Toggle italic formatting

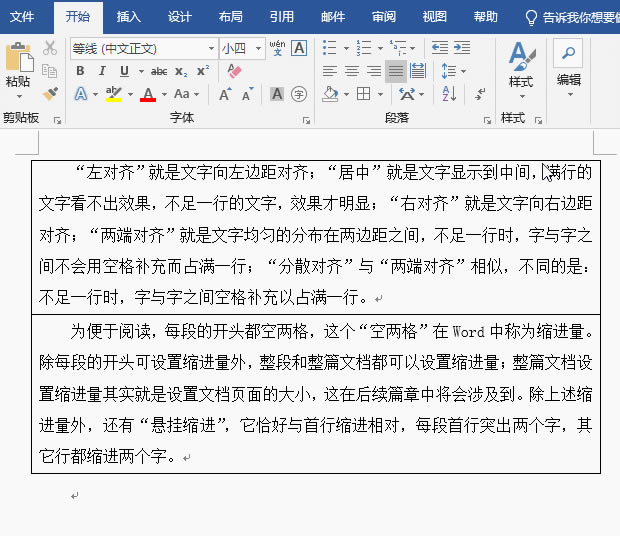click(x=102, y=71)
